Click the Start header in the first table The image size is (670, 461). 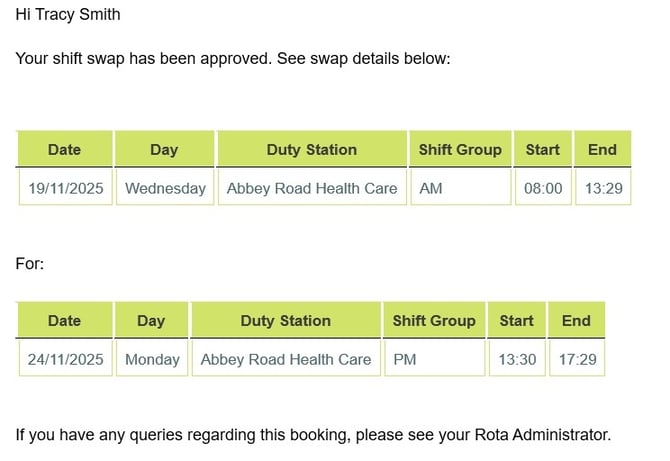[543, 149]
